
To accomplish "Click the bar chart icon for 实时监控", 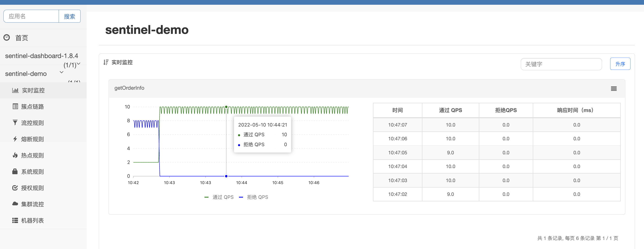I will click(x=15, y=90).
